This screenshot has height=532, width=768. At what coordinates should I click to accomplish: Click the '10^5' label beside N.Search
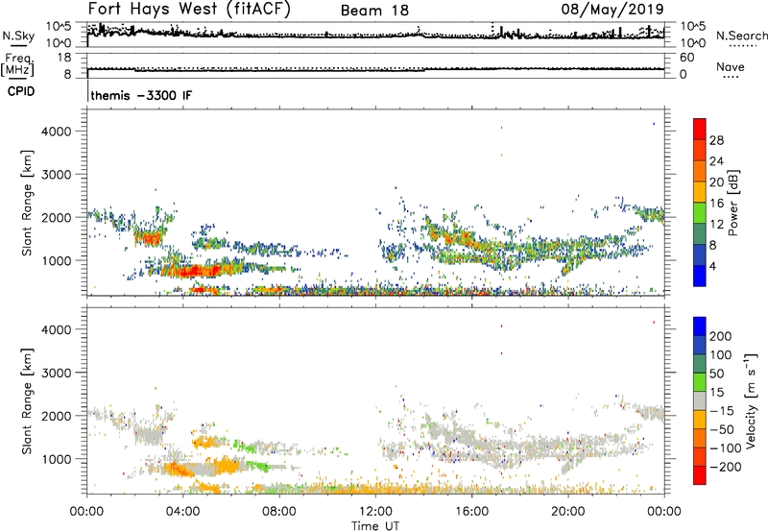[x=693, y=26]
